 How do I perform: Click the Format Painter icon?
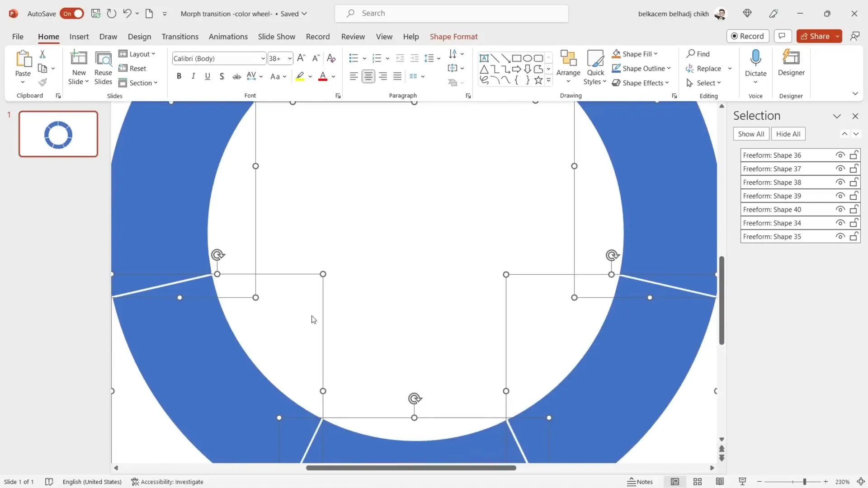click(x=42, y=82)
